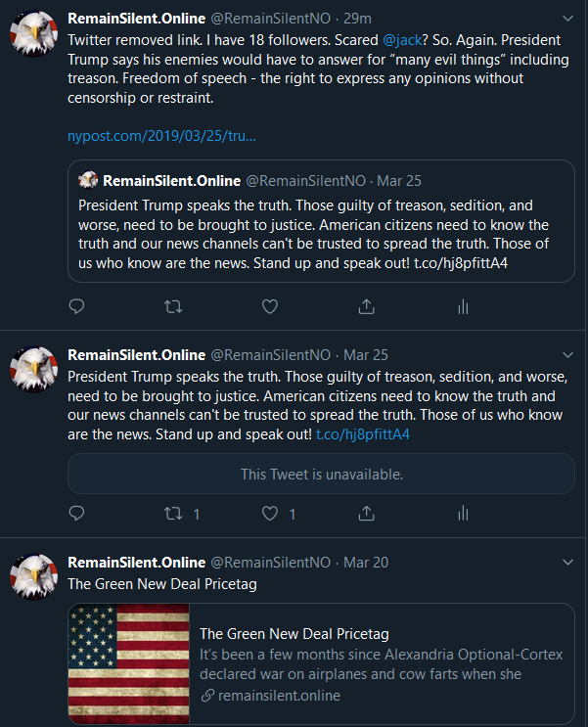Retweet the first tweet about Twitter removing link

pos(173,306)
